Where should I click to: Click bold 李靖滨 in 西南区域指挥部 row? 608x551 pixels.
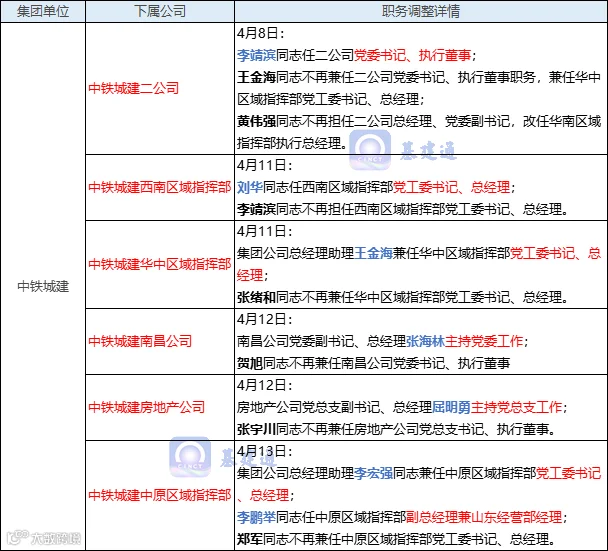pyautogui.click(x=256, y=210)
